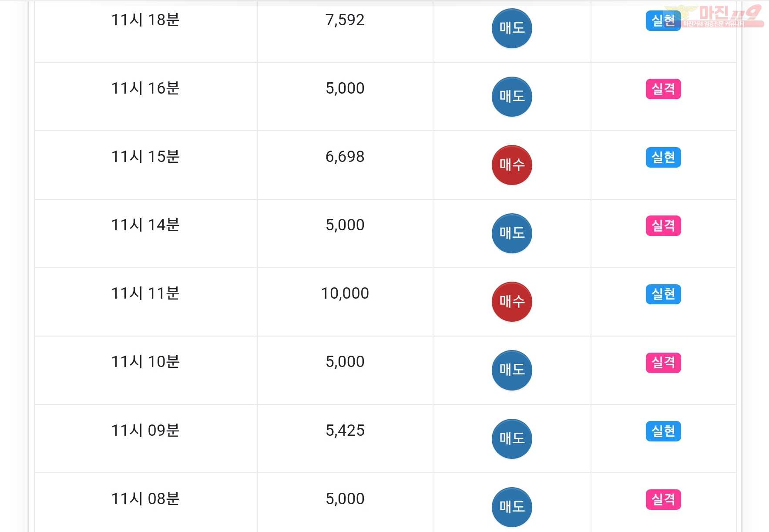
Task: Click the 매도 circle in the 11시 14분 row
Action: [512, 233]
